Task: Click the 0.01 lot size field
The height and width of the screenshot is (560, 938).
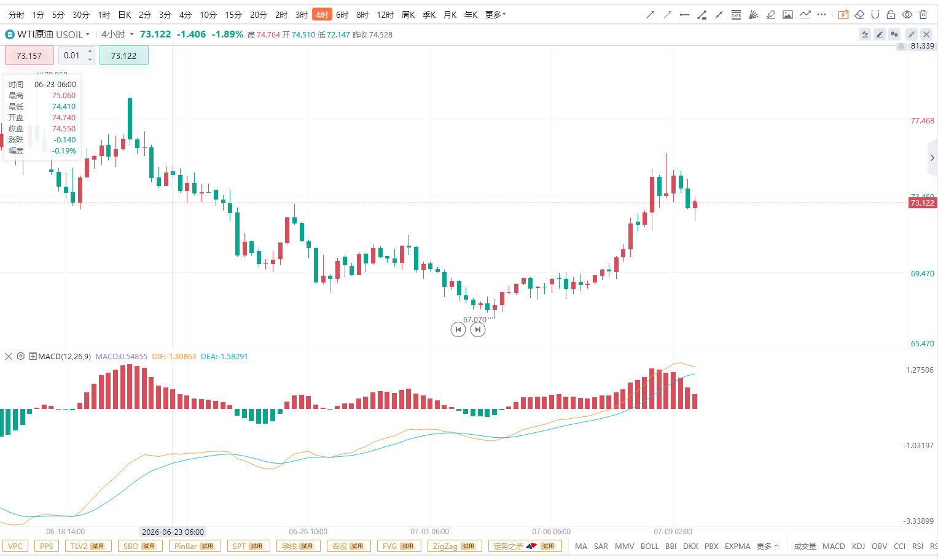Action: [72, 56]
